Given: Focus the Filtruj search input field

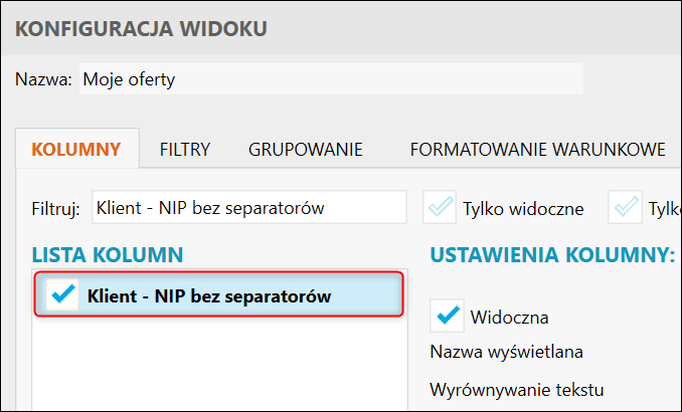Looking at the screenshot, I should [248, 208].
